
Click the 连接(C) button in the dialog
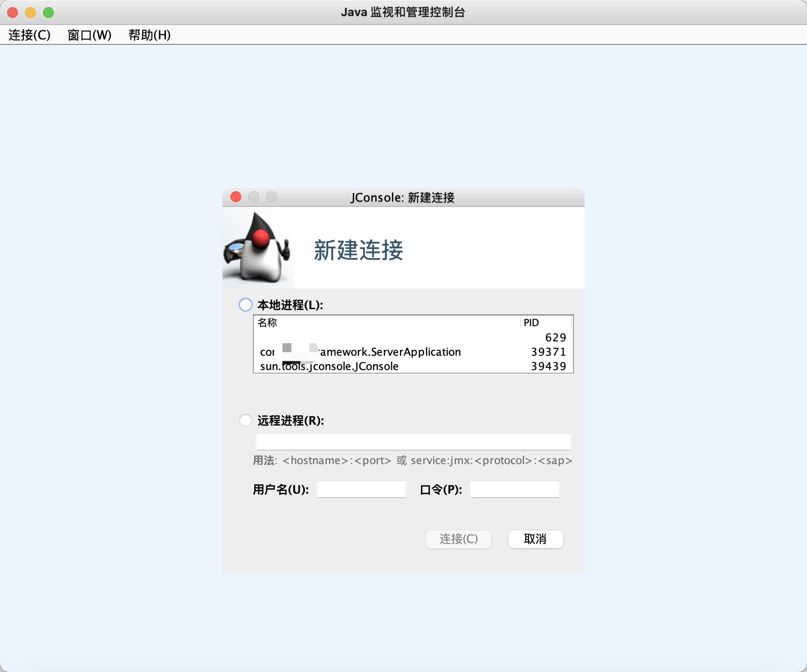(x=459, y=539)
